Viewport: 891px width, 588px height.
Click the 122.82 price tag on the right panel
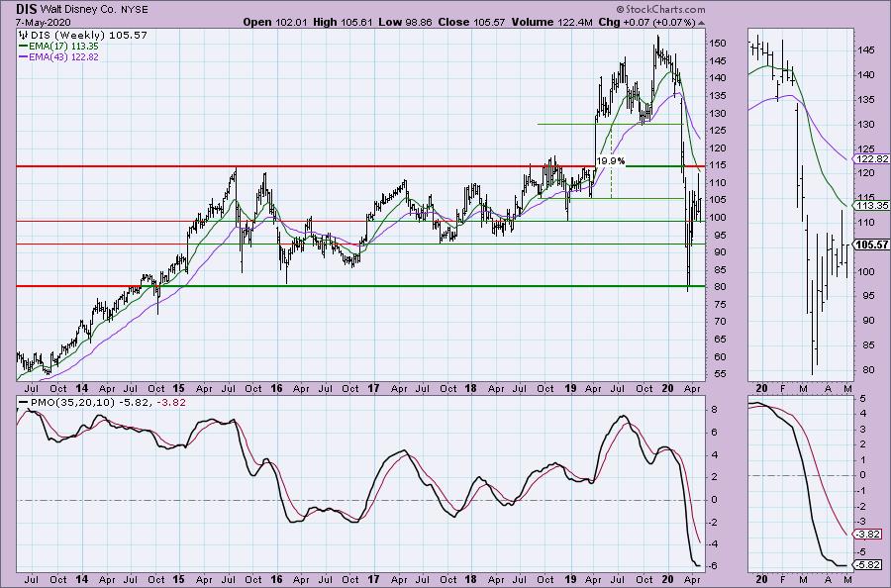872,159
